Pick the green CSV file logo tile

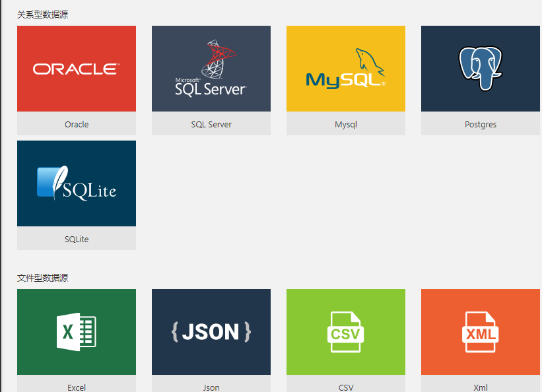[x=346, y=332]
